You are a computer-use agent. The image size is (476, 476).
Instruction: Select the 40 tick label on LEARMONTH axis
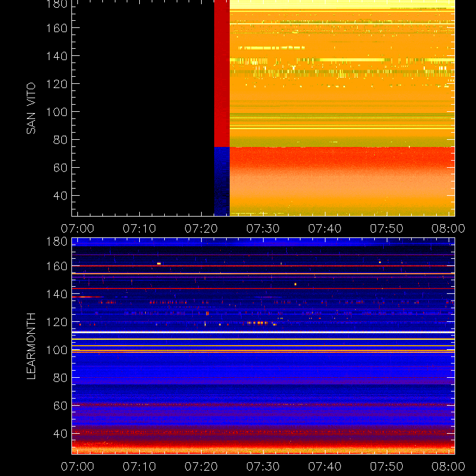click(x=61, y=434)
